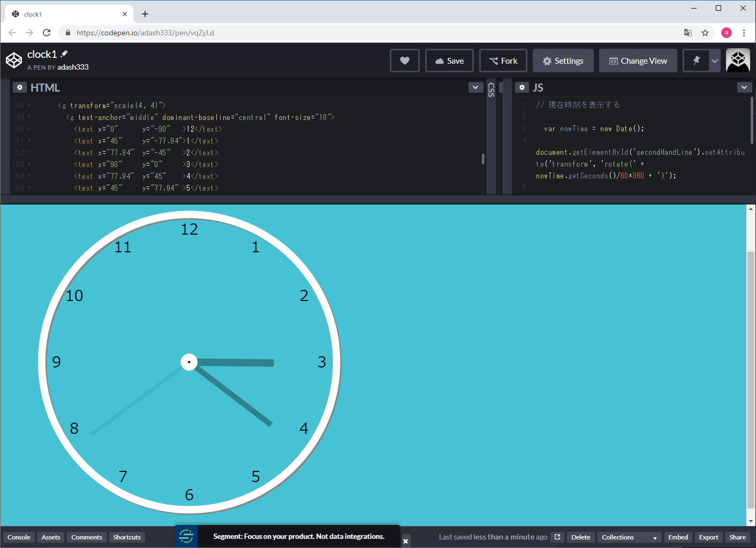Image resolution: width=756 pixels, height=548 pixels.
Task: Open the HTML editor settings gear
Action: click(19, 87)
